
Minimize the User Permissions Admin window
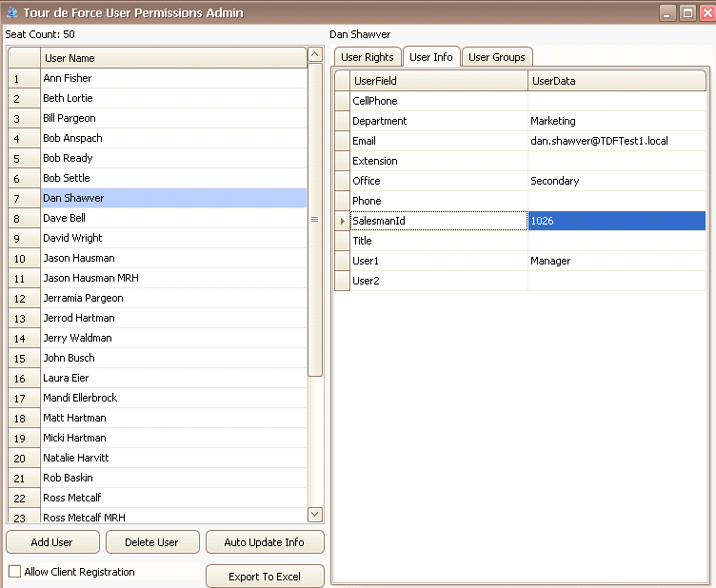click(667, 12)
